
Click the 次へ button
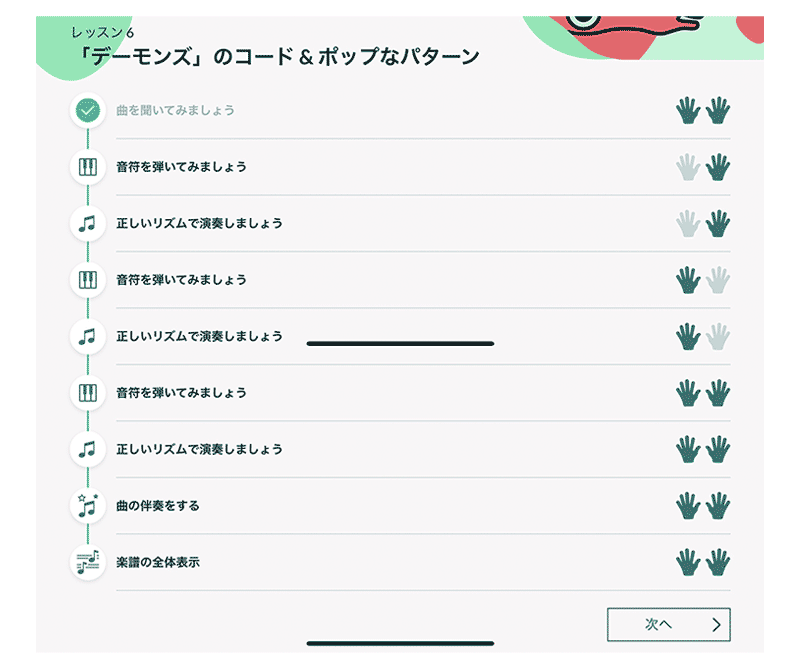[x=668, y=625]
